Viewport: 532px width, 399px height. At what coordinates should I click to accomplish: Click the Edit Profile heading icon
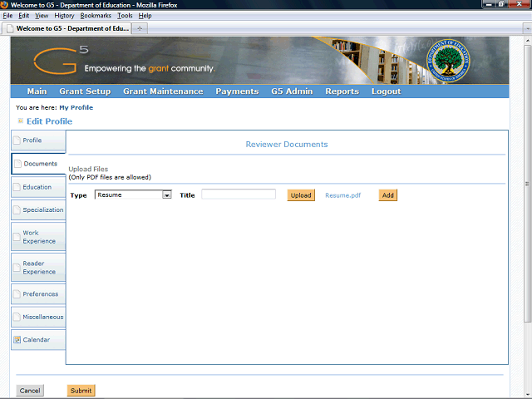click(20, 121)
